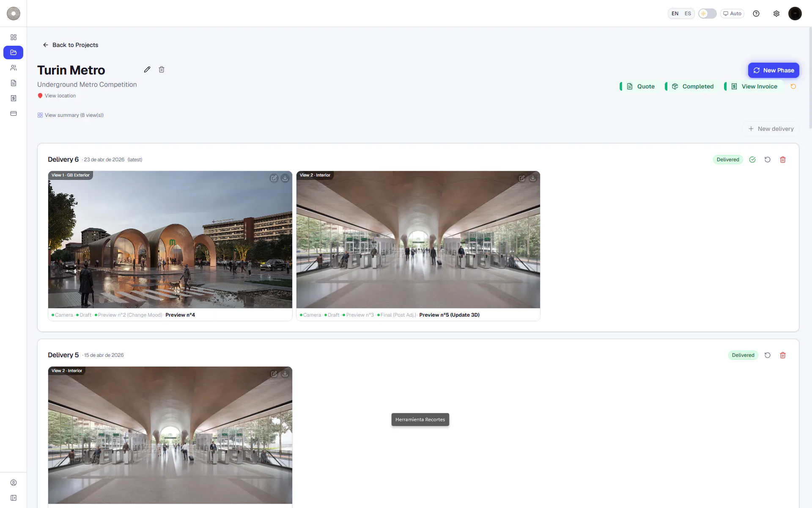Click the orange refresh icon beside View Invoice
Viewport: 812px width, 508px height.
pyautogui.click(x=793, y=86)
